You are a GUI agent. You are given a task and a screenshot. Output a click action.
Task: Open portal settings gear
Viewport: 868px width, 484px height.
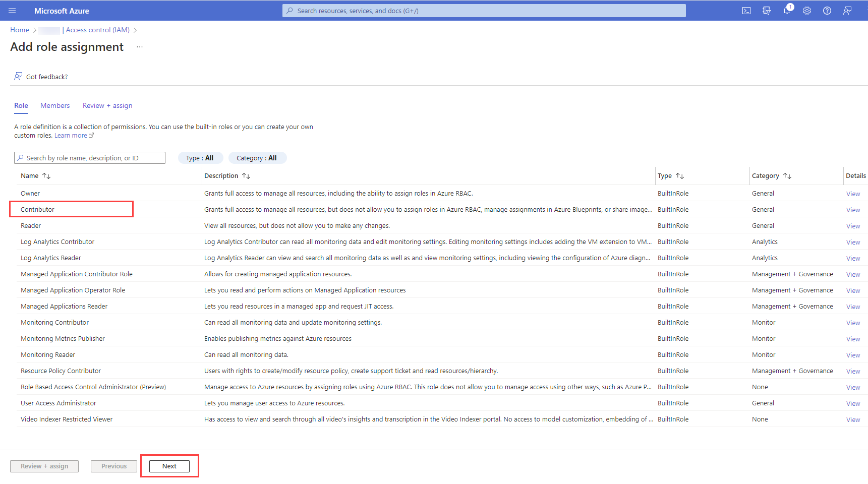coord(807,11)
